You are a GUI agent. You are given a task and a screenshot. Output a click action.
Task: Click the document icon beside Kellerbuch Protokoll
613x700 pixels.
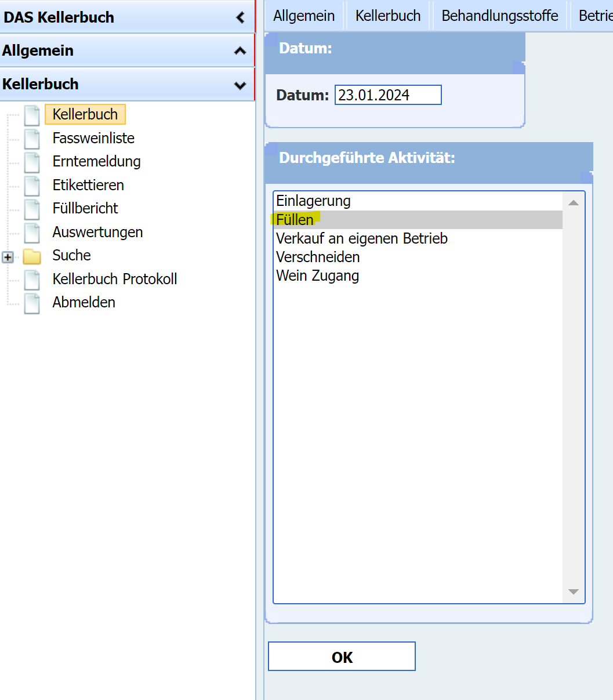[32, 280]
